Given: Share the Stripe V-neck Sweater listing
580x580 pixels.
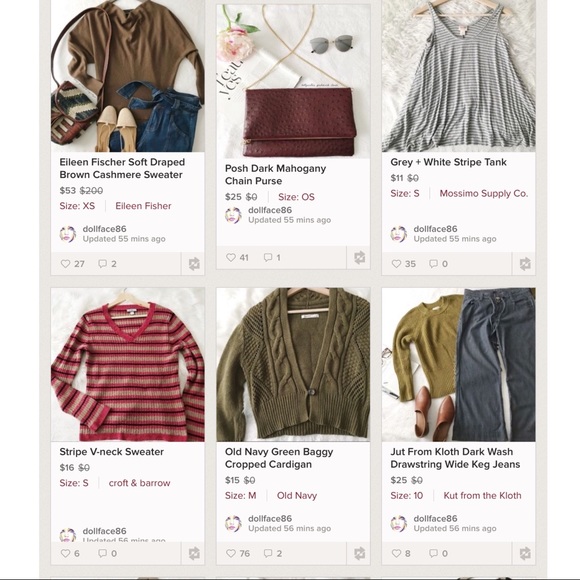Looking at the screenshot, I should (193, 553).
